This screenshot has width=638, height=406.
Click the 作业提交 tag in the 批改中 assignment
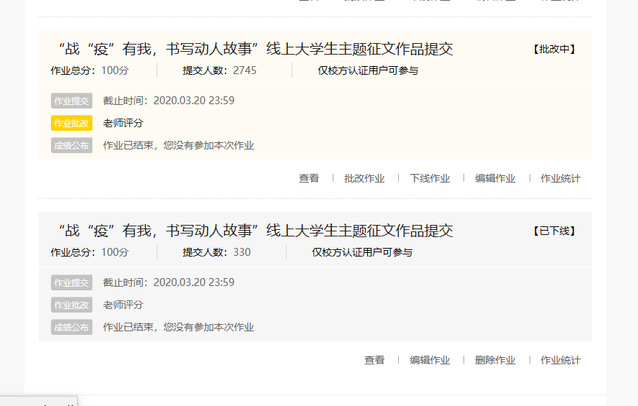tap(71, 100)
